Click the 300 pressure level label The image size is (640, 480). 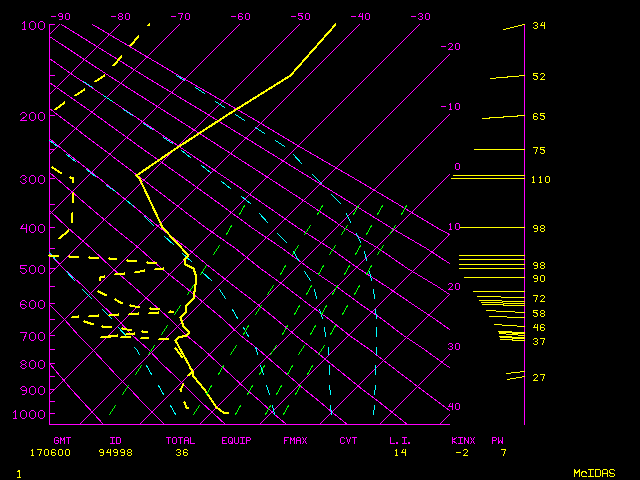pos(33,179)
